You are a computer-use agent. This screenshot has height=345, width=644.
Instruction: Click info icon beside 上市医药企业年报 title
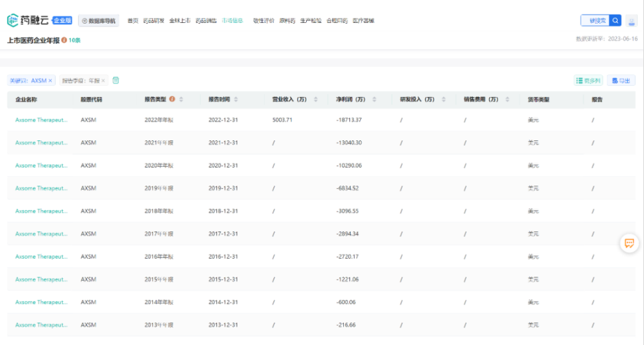point(64,41)
